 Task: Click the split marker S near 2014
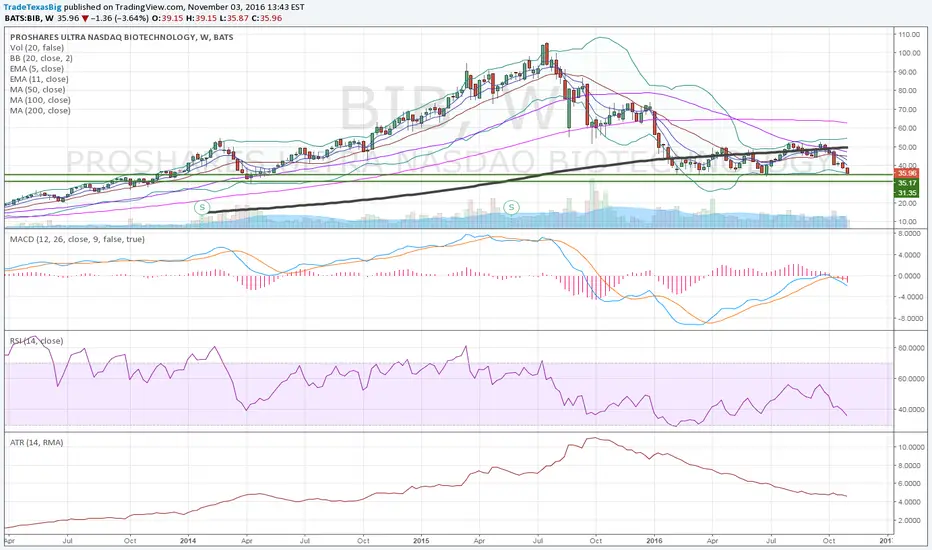click(x=202, y=208)
